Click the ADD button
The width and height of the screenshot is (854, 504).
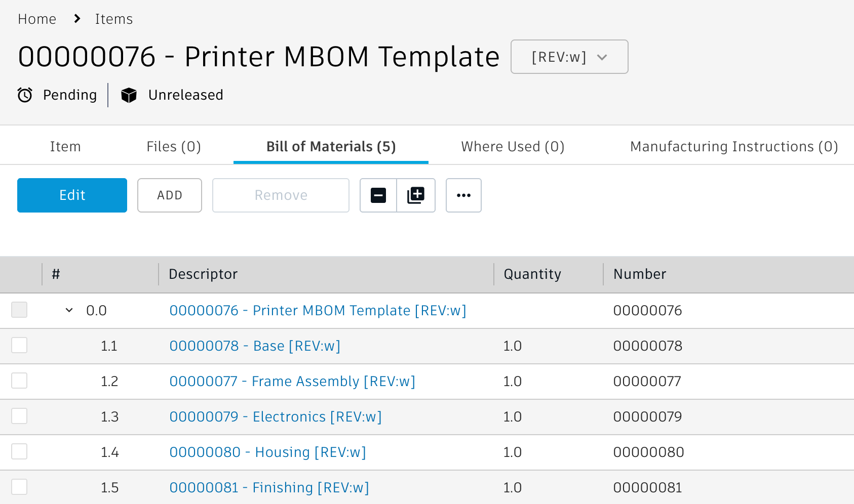click(170, 195)
